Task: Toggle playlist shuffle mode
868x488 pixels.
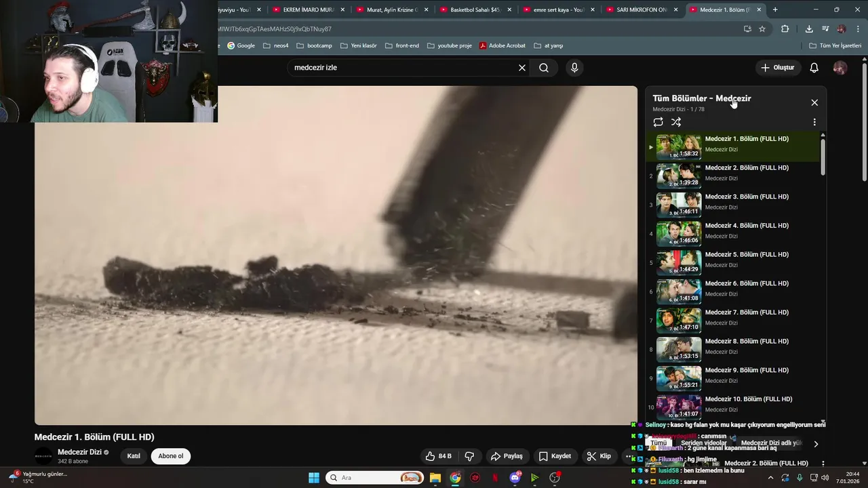Action: tap(676, 122)
